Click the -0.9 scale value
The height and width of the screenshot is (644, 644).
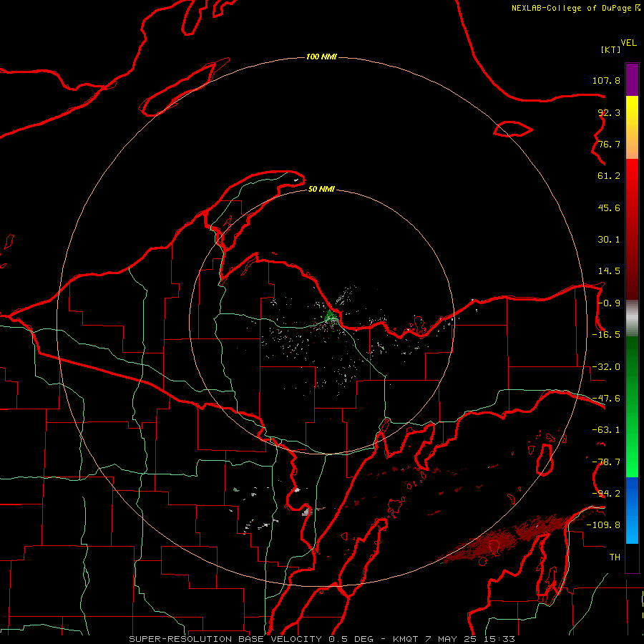click(609, 303)
